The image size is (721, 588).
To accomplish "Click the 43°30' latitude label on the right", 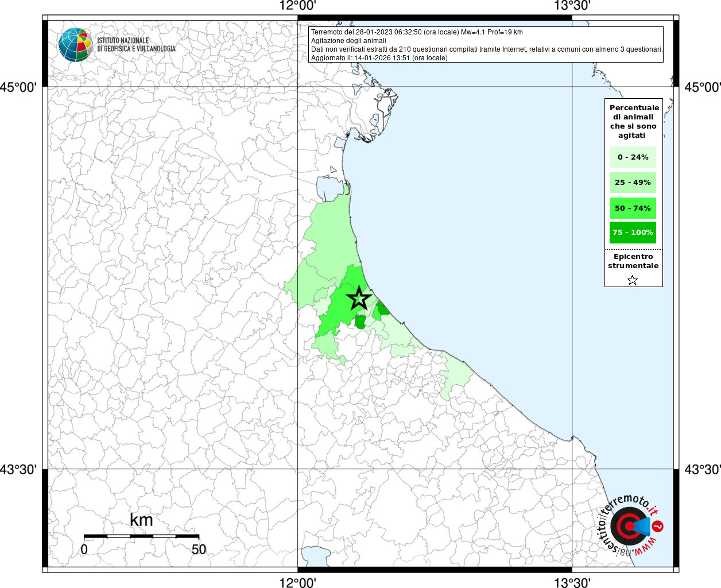I will click(x=703, y=470).
